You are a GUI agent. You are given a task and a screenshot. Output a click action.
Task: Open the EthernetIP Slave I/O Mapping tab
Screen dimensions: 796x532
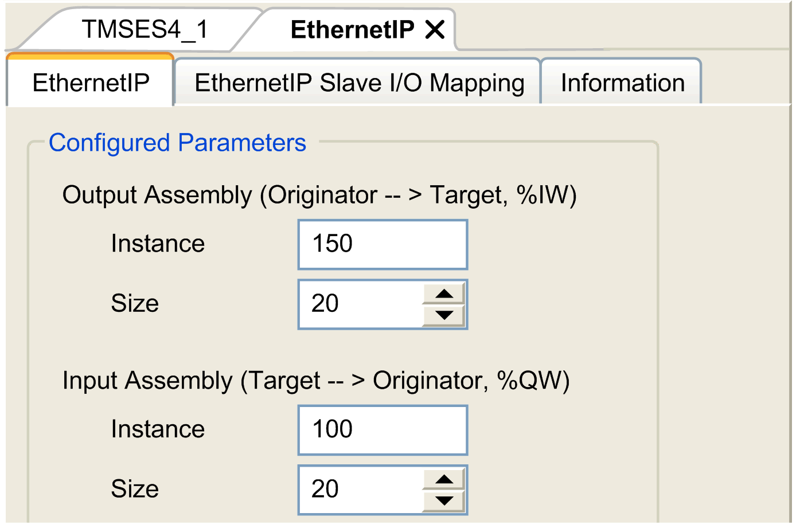[359, 83]
